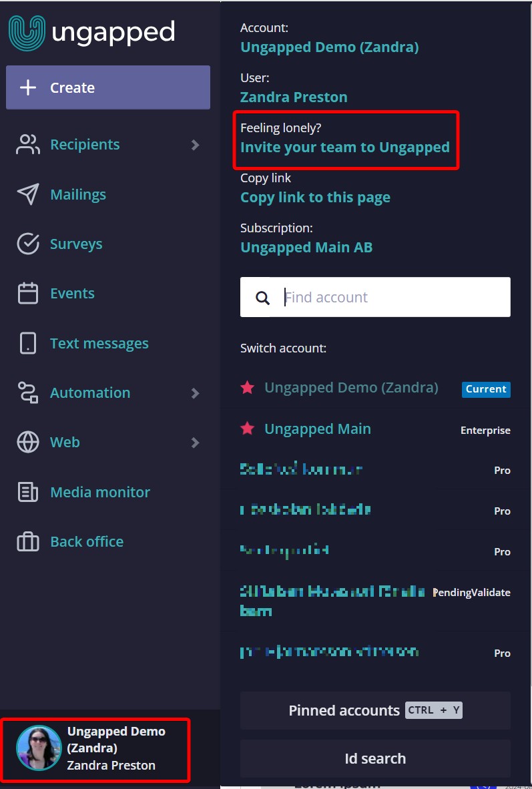
Task: Click the Back office briefcase icon
Action: pyautogui.click(x=27, y=542)
